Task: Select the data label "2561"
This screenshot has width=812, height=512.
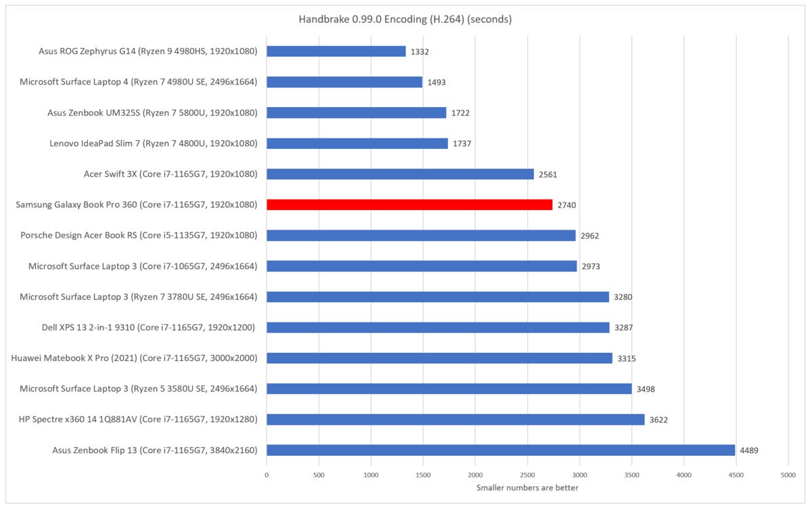Action: [x=548, y=175]
